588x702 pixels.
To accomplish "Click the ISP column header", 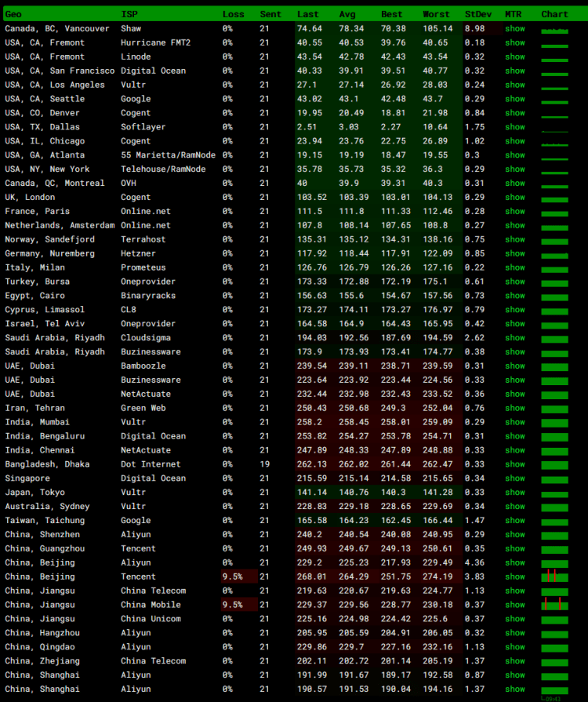I will pyautogui.click(x=129, y=14).
